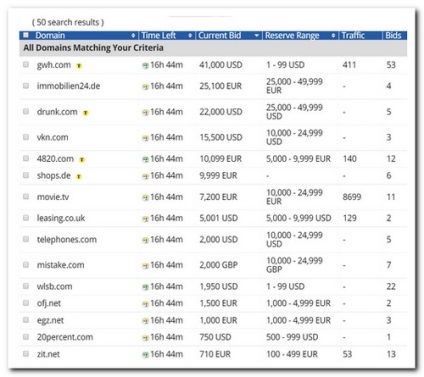The width and height of the screenshot is (424, 377).
Task: Open the vkn.com domain link
Action: [x=52, y=137]
